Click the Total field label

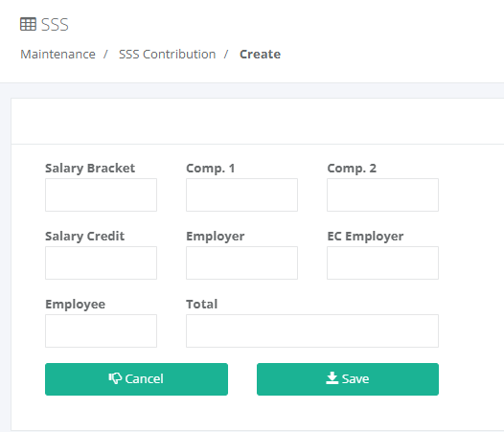202,304
